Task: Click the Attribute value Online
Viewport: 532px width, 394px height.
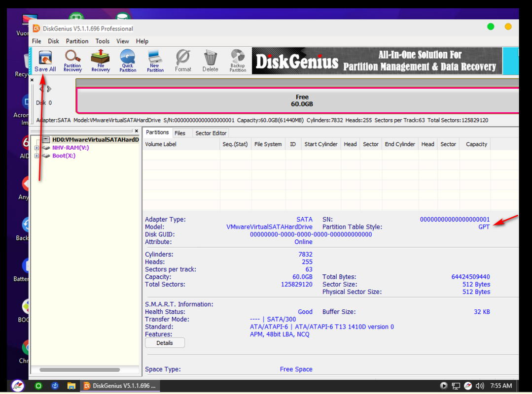Action: coord(303,242)
